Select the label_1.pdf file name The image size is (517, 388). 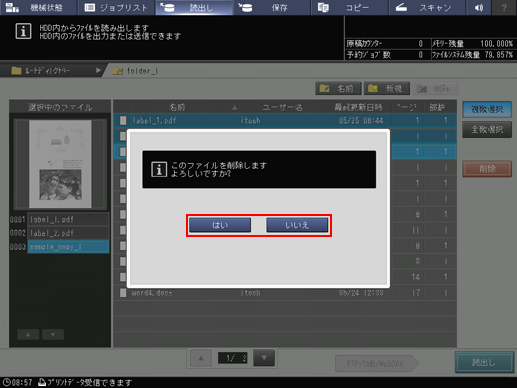tap(154, 121)
